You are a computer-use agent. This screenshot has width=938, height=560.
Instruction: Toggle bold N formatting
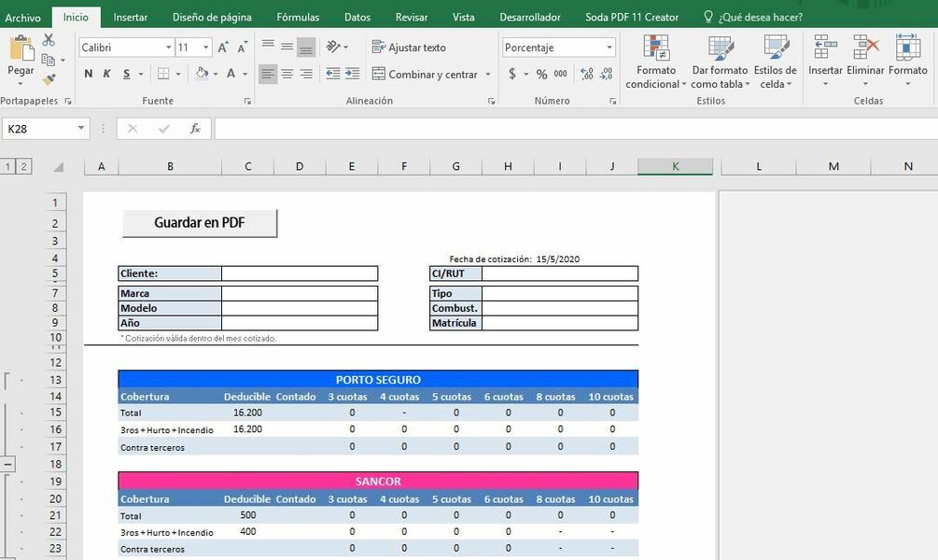tap(89, 74)
